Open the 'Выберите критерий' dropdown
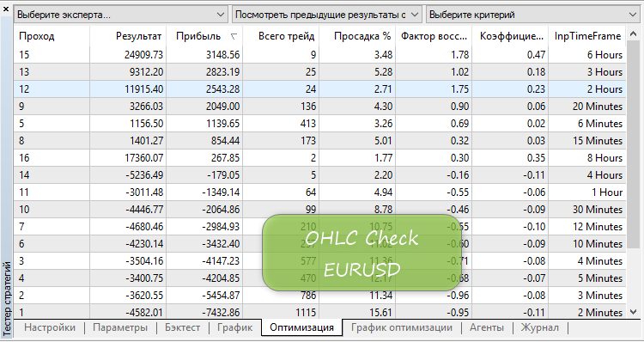This screenshot has height=342, width=644. click(532, 15)
